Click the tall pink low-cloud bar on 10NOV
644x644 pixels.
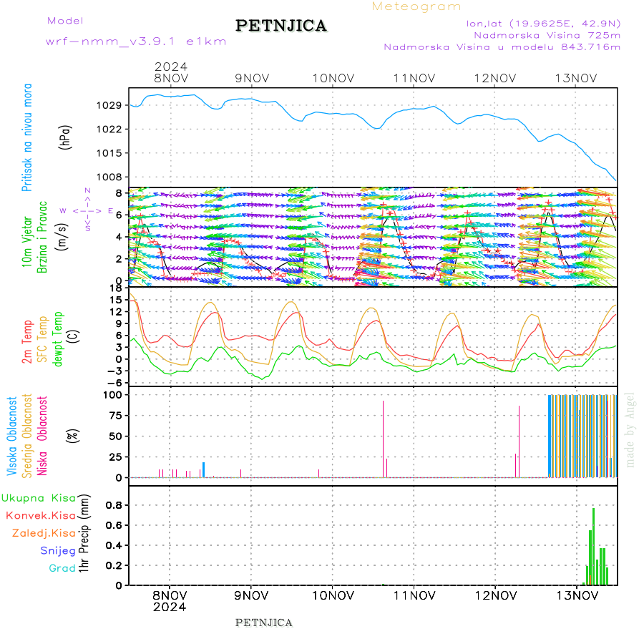384,439
